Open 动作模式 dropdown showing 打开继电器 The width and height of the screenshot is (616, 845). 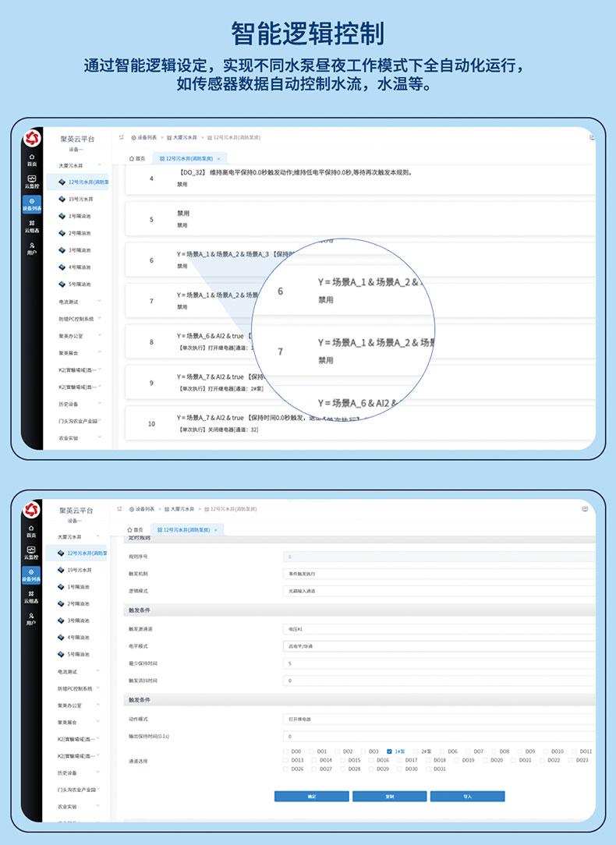(439, 719)
